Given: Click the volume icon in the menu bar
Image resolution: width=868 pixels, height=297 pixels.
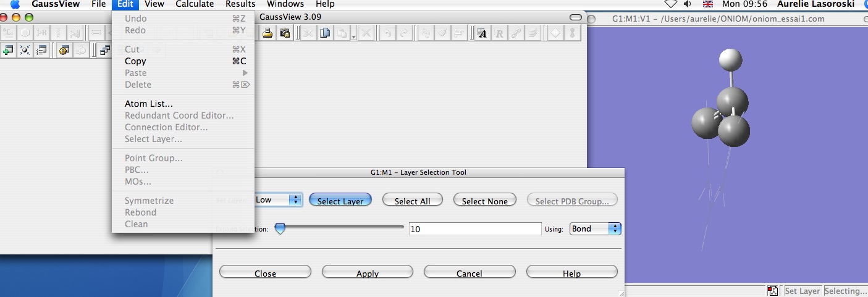Looking at the screenshot, I should (x=687, y=4).
